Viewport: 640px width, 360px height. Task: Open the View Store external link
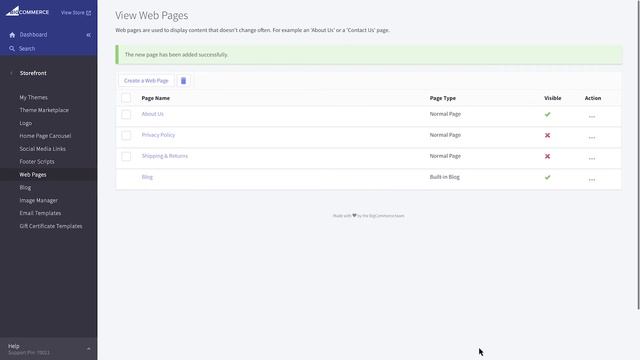tap(76, 13)
